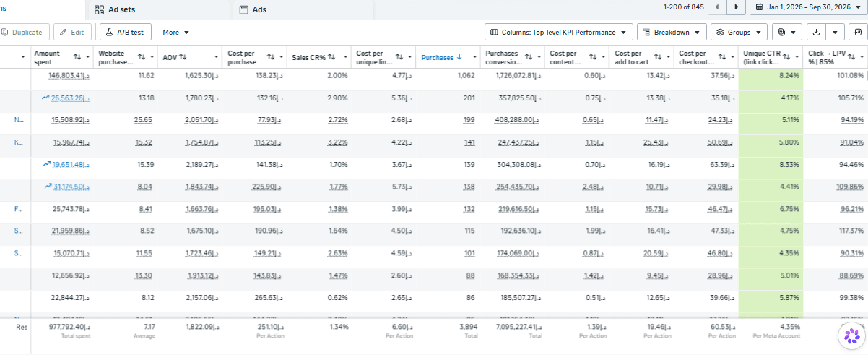Sort by Cost per add to cart arrows

[657, 56]
